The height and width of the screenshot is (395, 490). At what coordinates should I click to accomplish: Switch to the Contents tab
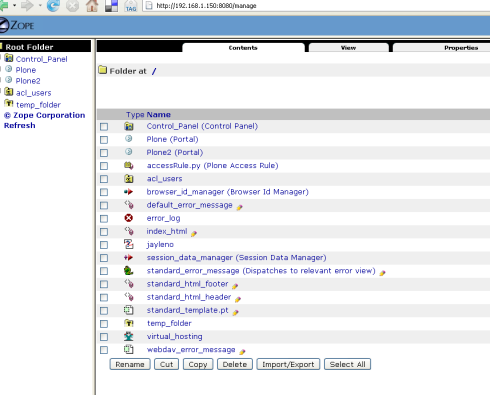(x=243, y=48)
